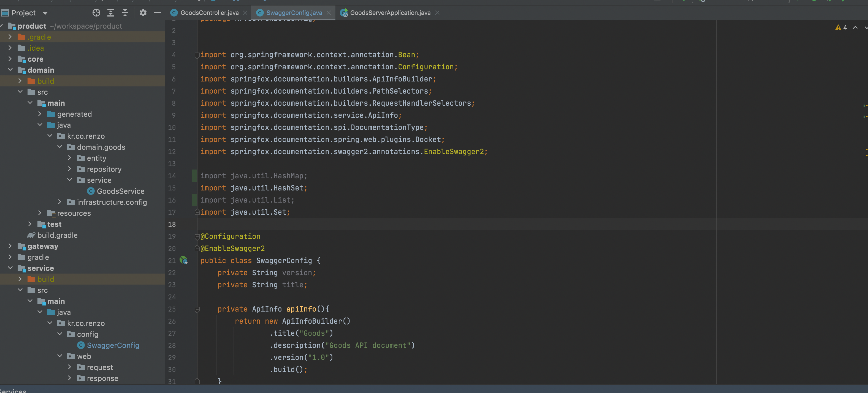Expand the infrastructure.config package
Viewport: 868px width, 393px height.
click(x=60, y=202)
